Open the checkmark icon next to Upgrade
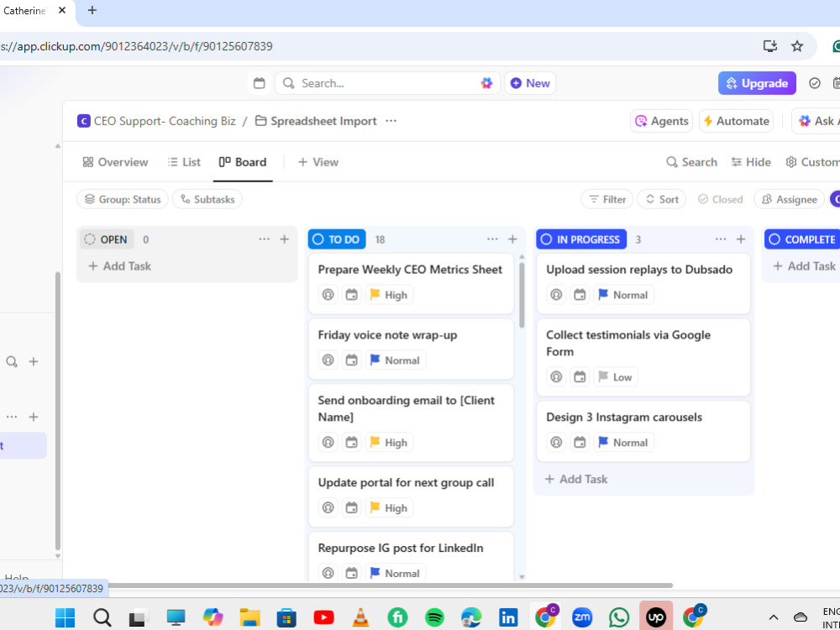This screenshot has width=840, height=630. coord(814,83)
